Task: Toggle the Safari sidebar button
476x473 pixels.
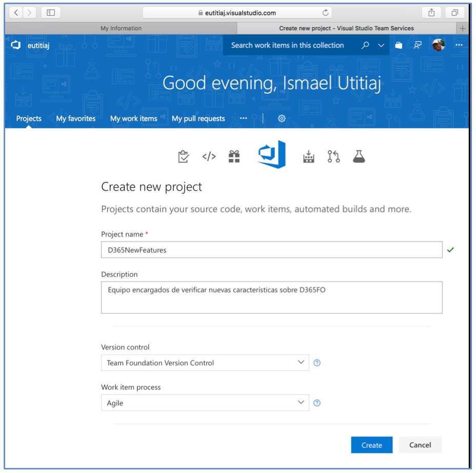Action: coord(51,13)
